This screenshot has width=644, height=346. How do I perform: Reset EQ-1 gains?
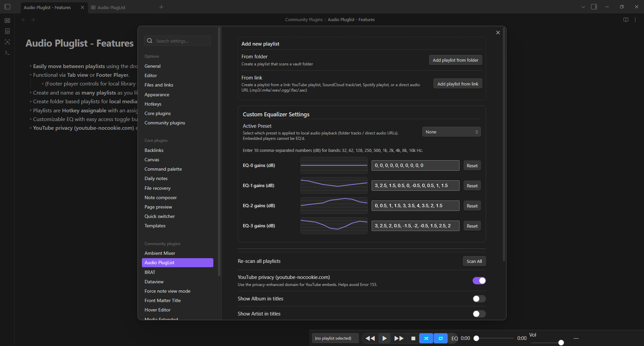(472, 186)
